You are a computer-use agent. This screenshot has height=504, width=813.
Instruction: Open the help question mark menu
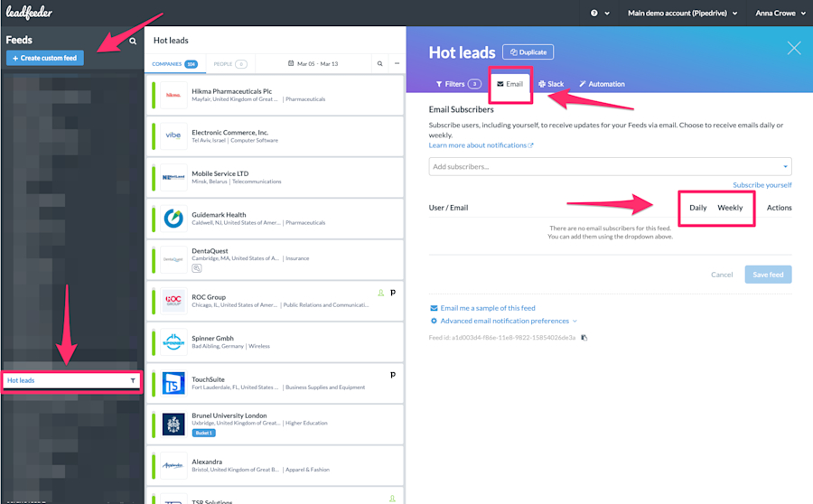point(600,13)
